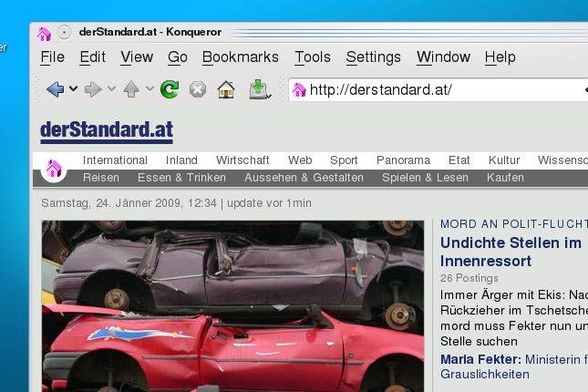Open the Reisen section
The width and height of the screenshot is (588, 392).
(101, 178)
